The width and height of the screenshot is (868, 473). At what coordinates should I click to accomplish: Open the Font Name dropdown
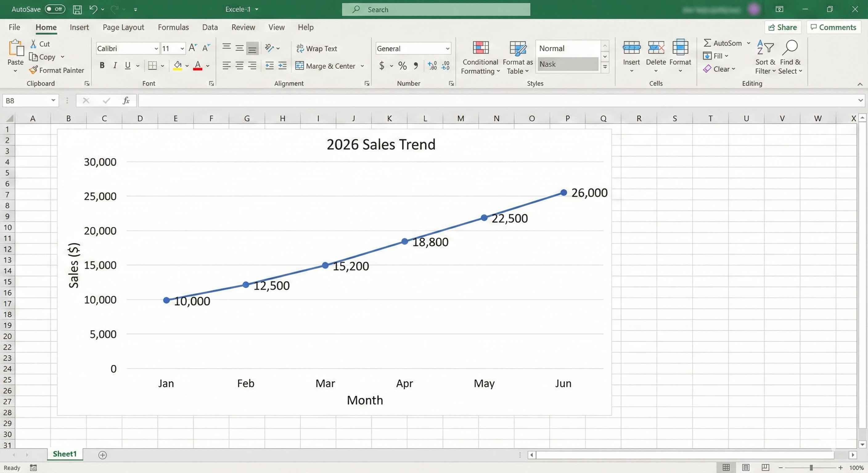coord(156,48)
